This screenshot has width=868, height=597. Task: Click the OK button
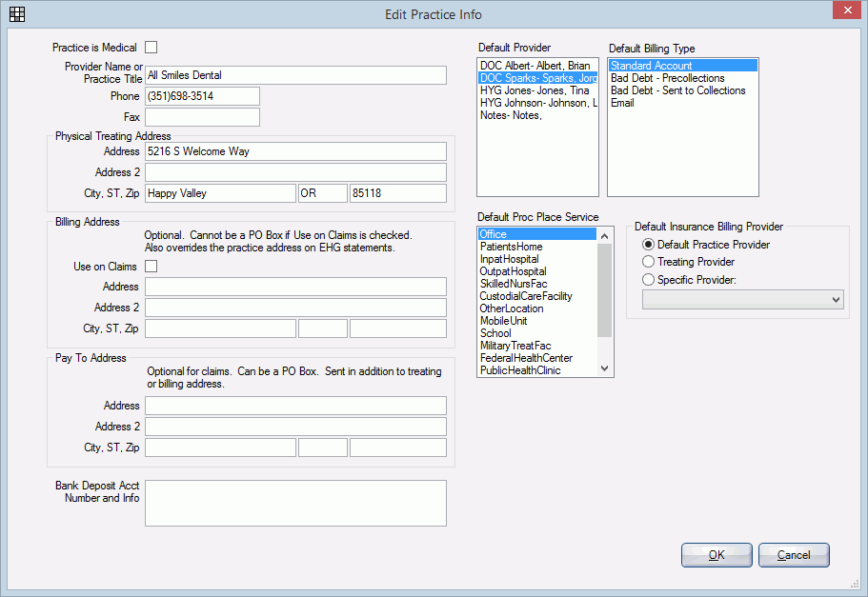pyautogui.click(x=716, y=555)
